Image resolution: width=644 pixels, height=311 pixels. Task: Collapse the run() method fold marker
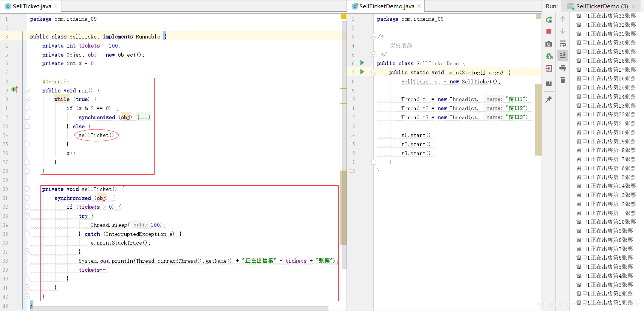(x=27, y=91)
